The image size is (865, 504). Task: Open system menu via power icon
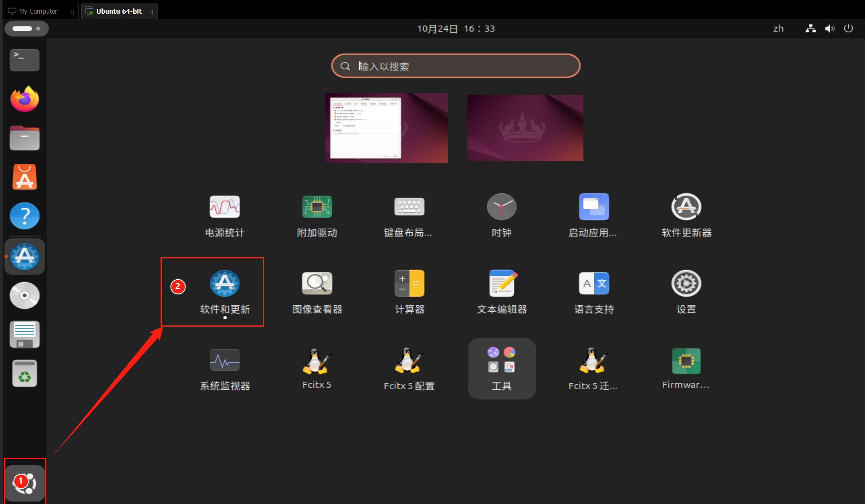(x=848, y=28)
